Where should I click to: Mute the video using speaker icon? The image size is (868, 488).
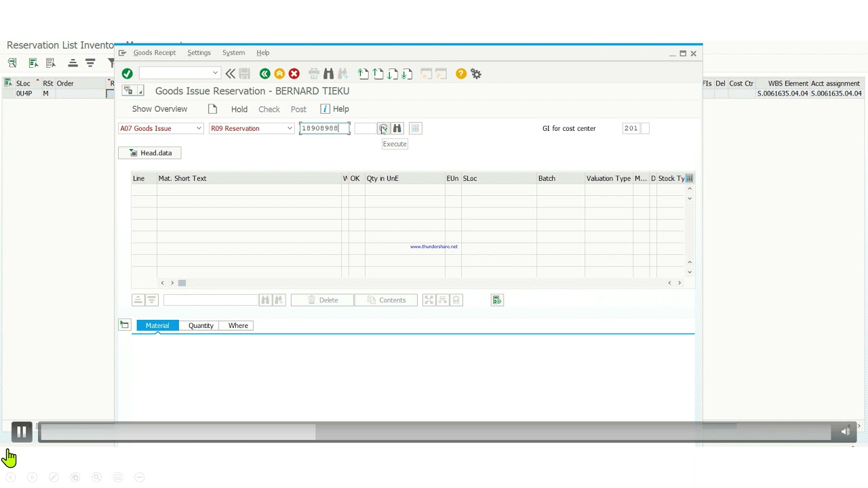point(846,432)
